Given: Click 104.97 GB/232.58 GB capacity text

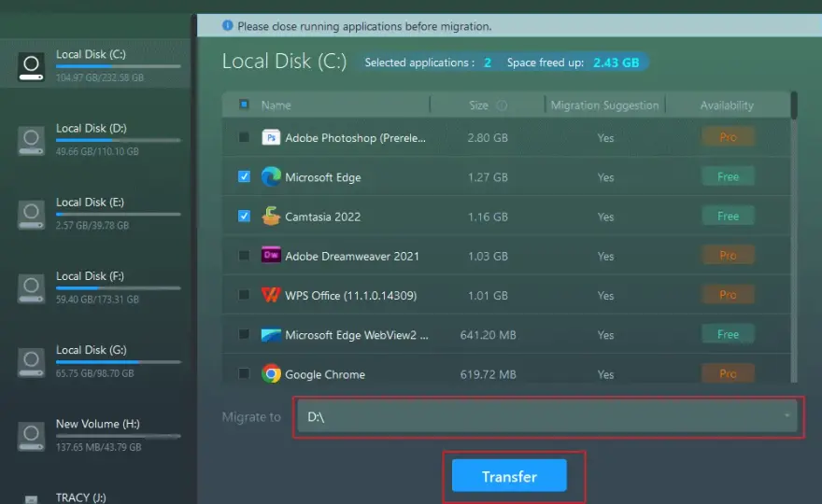Looking at the screenshot, I should click(100, 77).
